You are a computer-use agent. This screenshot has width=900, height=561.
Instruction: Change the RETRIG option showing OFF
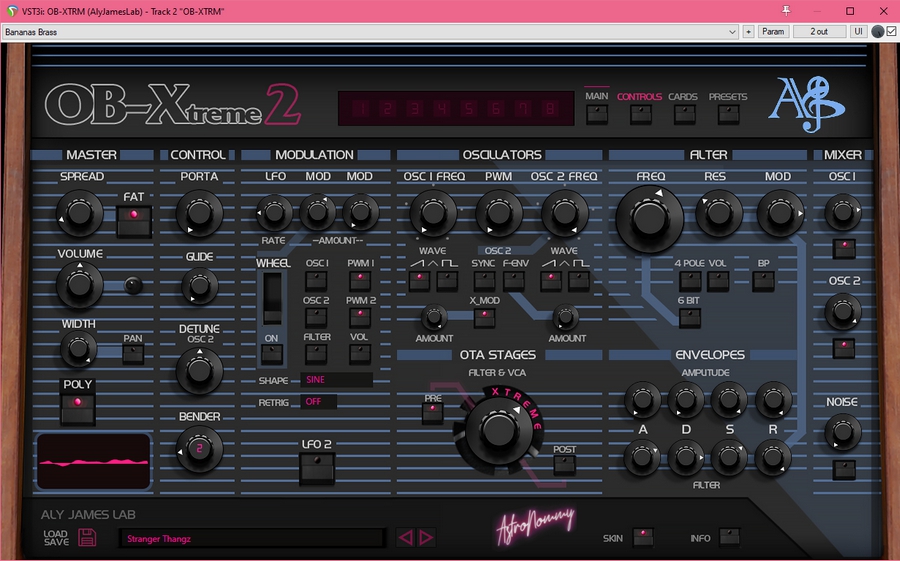pos(319,402)
